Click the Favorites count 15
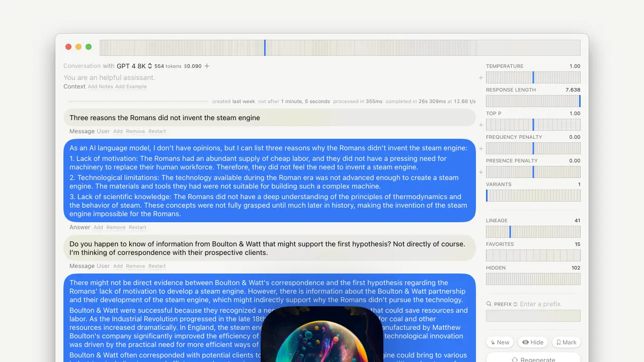 point(578,244)
